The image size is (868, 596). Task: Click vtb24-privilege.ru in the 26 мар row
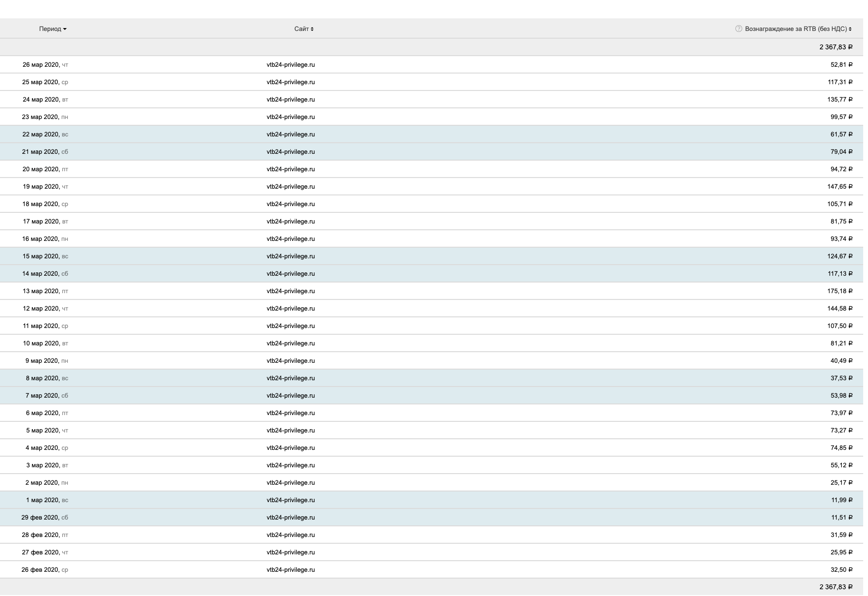[x=291, y=65]
